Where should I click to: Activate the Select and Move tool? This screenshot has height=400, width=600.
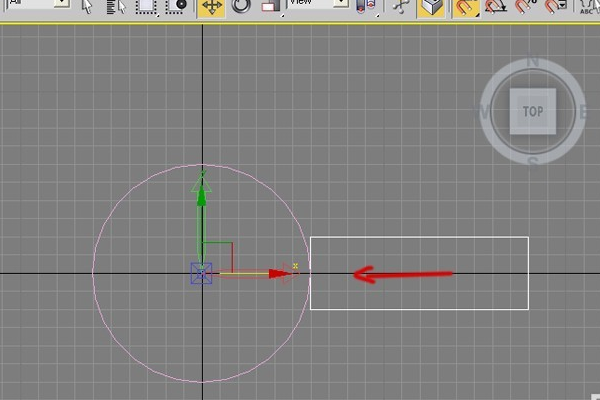pyautogui.click(x=211, y=7)
